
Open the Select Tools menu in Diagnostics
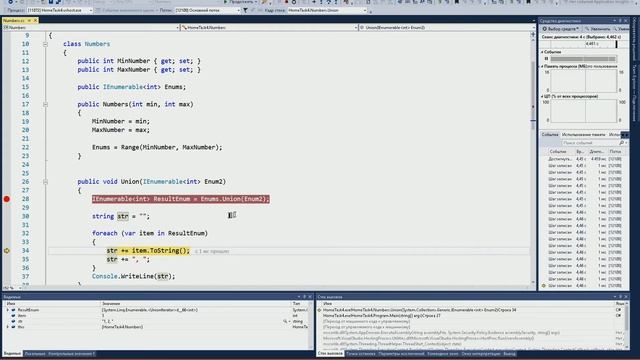click(560, 29)
